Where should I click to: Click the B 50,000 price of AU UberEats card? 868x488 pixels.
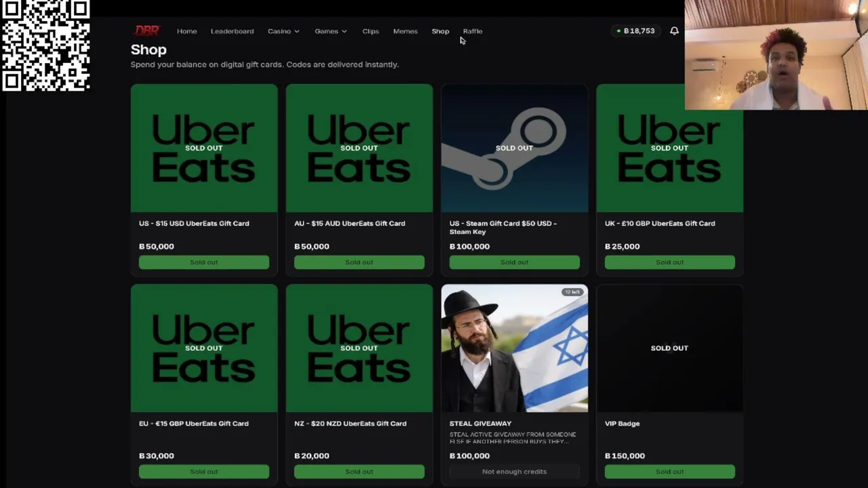312,246
